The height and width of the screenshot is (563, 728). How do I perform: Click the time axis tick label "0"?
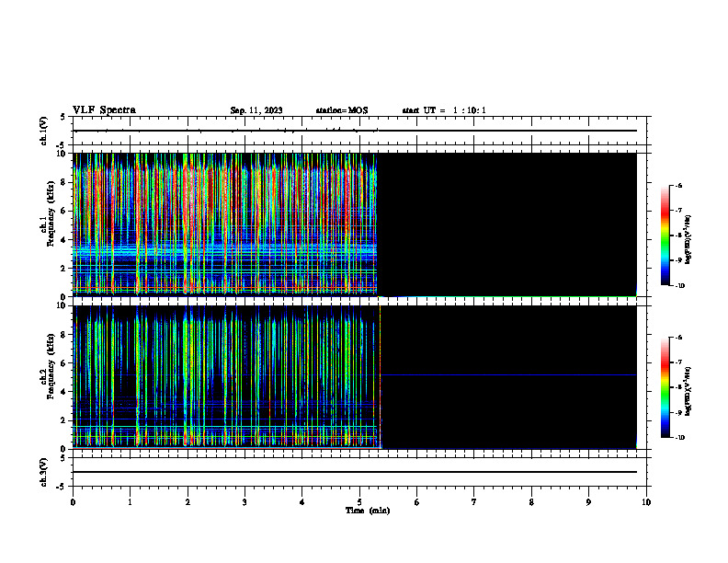73,502
